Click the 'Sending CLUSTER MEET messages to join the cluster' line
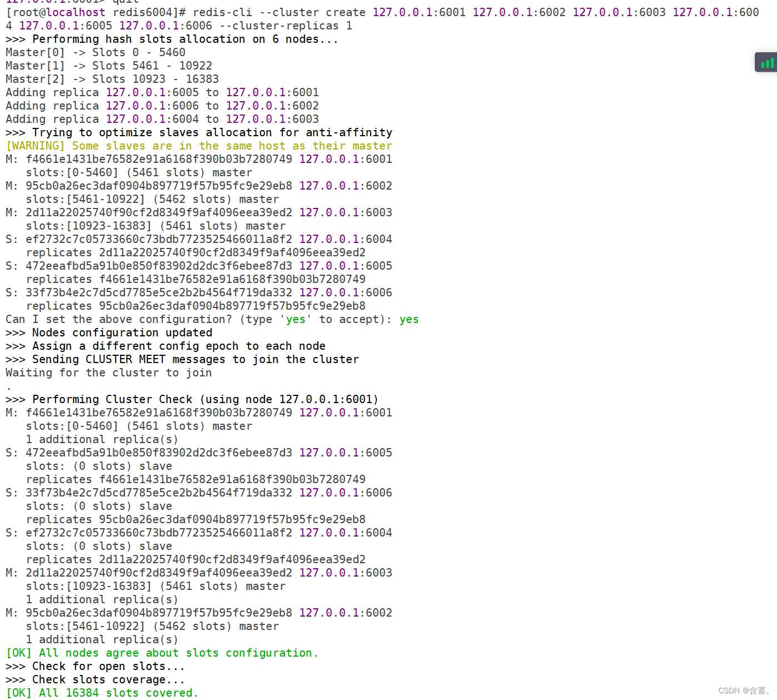 click(x=182, y=359)
